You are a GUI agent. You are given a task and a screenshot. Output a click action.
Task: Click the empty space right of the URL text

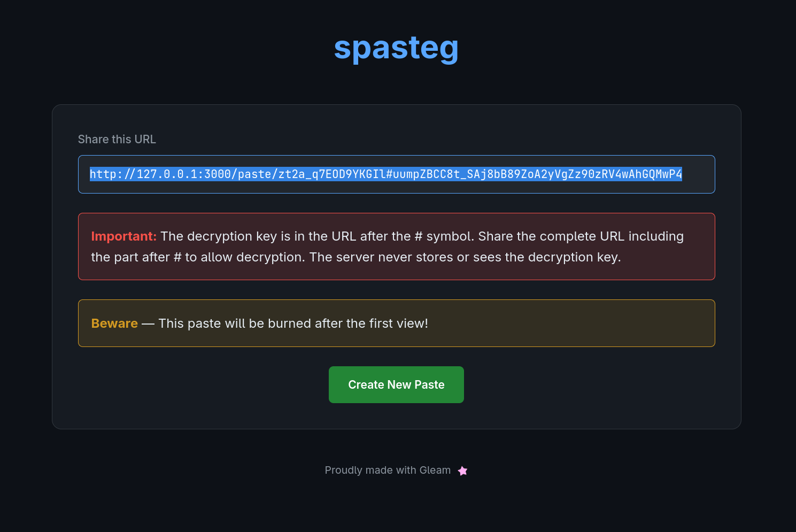click(x=698, y=174)
